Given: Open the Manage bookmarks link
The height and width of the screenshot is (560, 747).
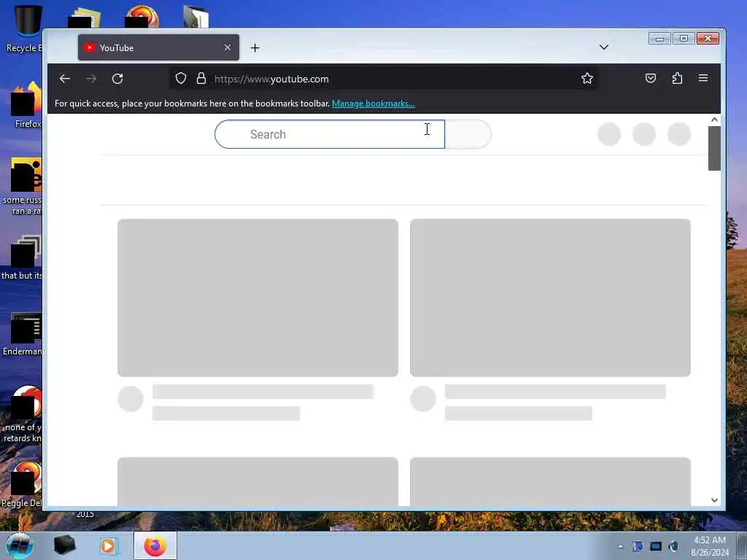Looking at the screenshot, I should pos(373,104).
